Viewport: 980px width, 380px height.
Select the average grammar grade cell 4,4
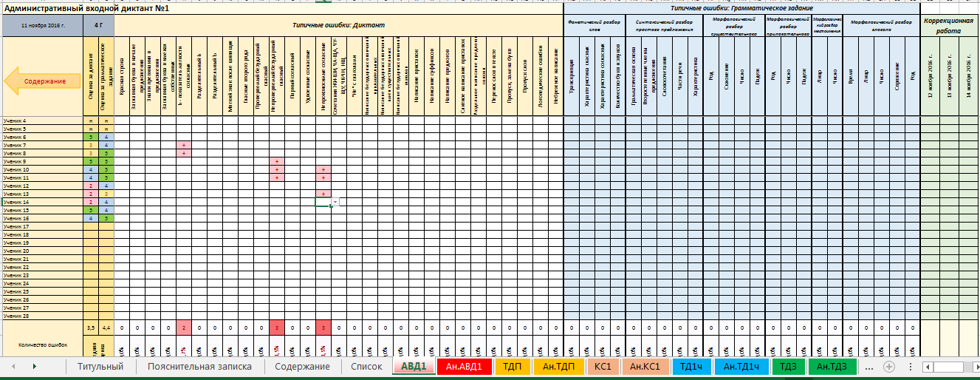tap(106, 328)
